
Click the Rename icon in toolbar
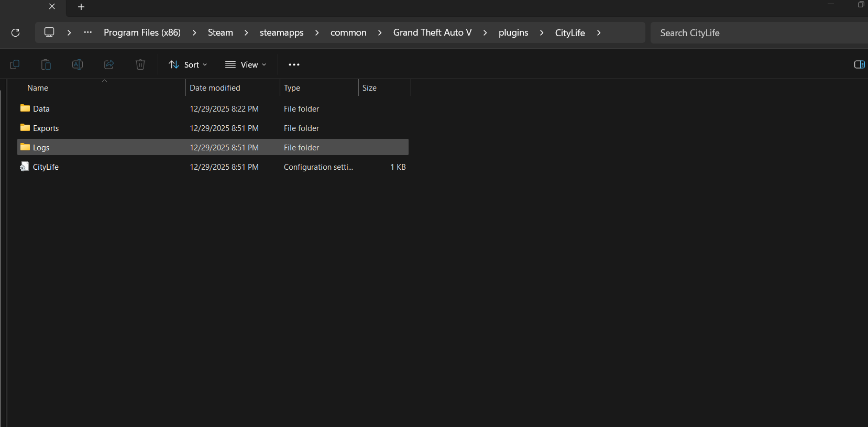click(x=78, y=64)
